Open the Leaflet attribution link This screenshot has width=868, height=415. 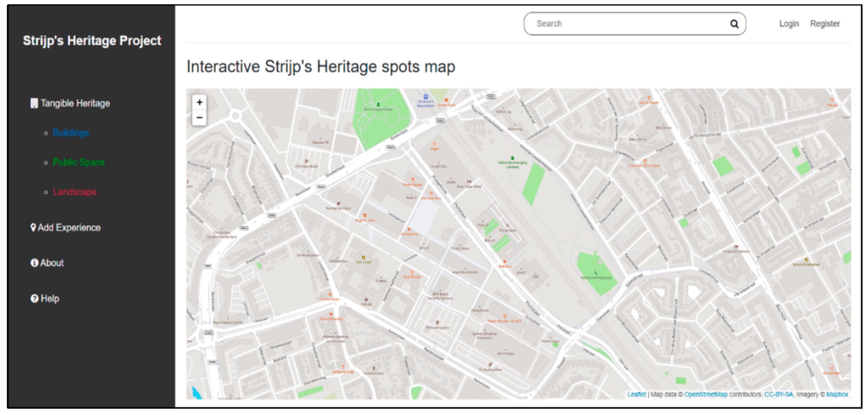636,394
